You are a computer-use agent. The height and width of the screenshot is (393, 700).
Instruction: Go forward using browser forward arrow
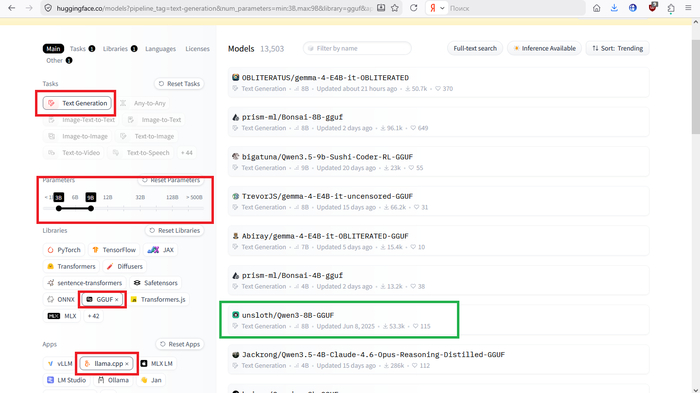tap(29, 8)
